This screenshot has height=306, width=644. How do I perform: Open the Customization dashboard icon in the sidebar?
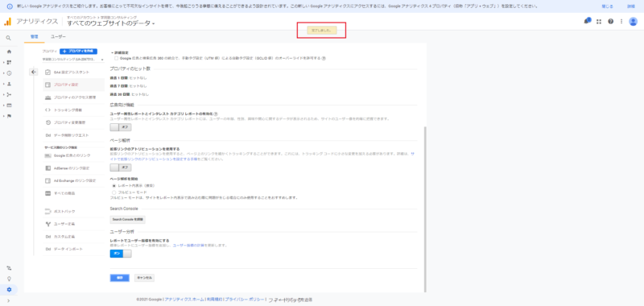click(x=9, y=63)
